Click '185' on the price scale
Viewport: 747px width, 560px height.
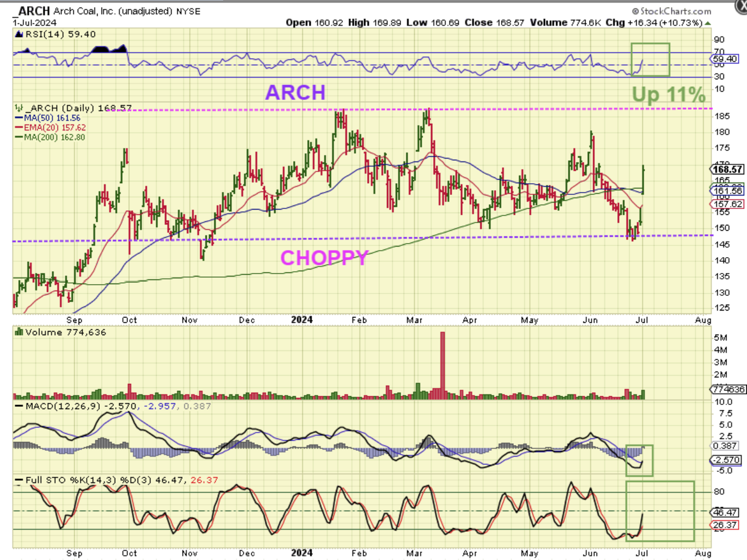722,116
